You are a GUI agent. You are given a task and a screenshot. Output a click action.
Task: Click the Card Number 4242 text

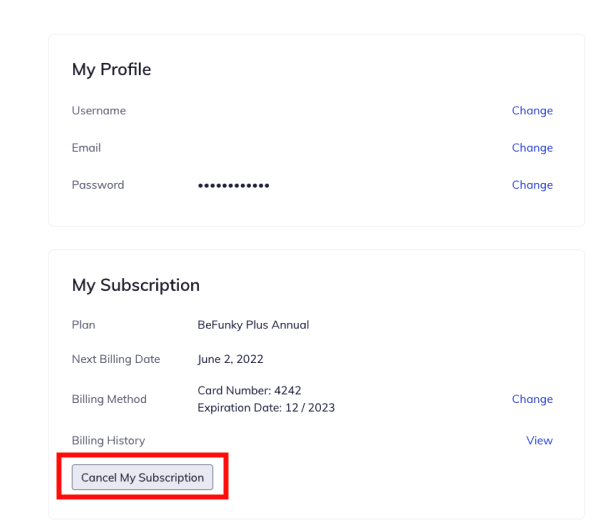point(249,390)
